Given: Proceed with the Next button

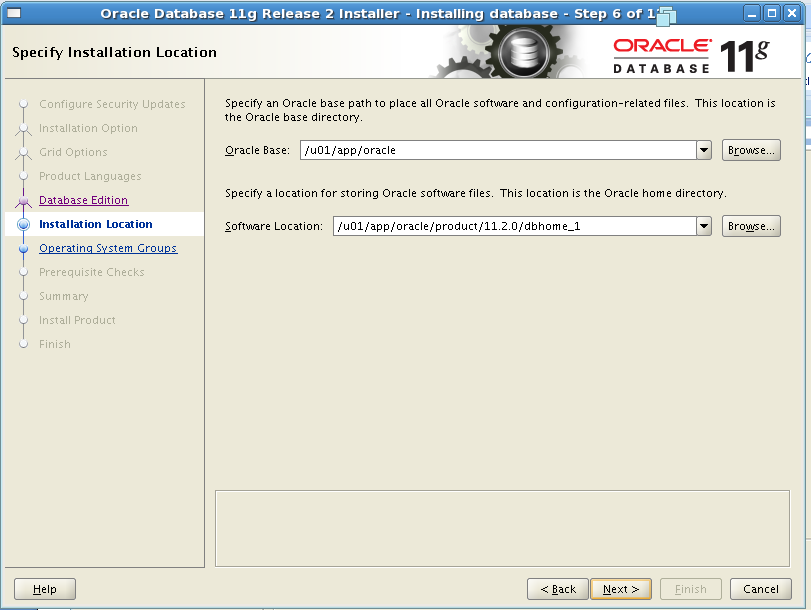Looking at the screenshot, I should [621, 589].
